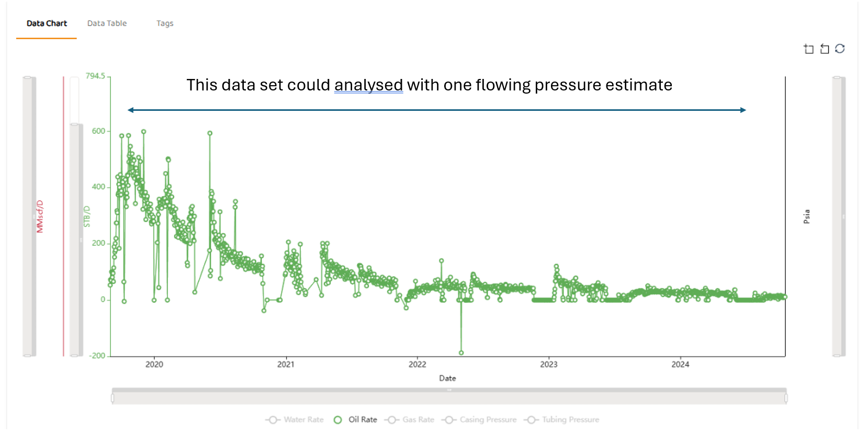Click the underlined word 'analysed'
The height and width of the screenshot is (435, 868).
pyautogui.click(x=368, y=85)
